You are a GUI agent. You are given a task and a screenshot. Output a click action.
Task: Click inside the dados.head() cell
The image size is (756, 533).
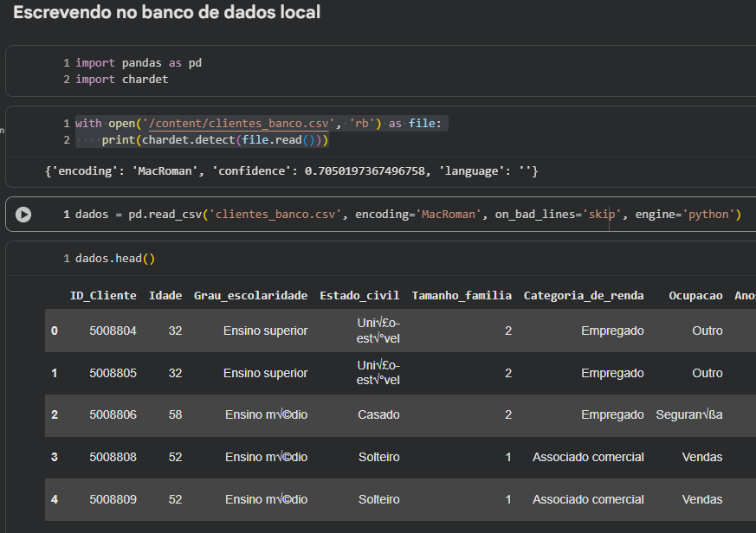pos(115,258)
